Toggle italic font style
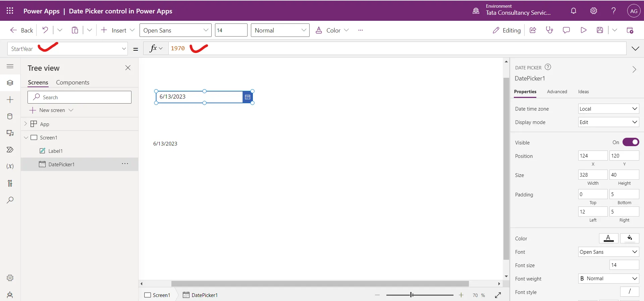Screen dimensions: 644x301 point(630,292)
